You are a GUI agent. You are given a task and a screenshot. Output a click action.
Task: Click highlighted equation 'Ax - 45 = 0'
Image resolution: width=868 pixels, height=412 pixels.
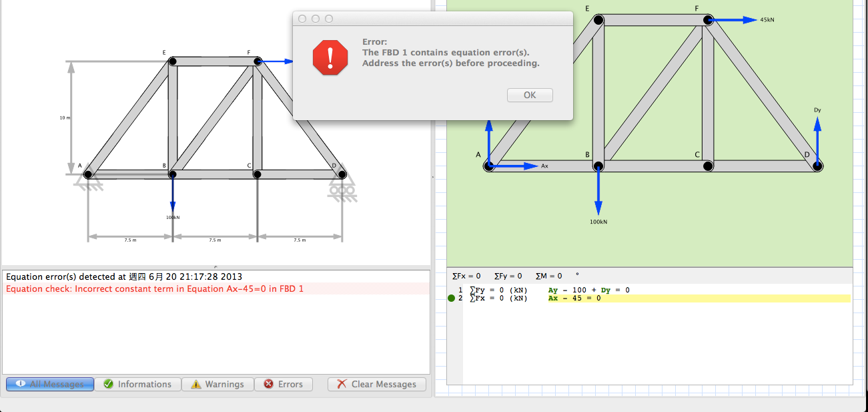coord(574,298)
